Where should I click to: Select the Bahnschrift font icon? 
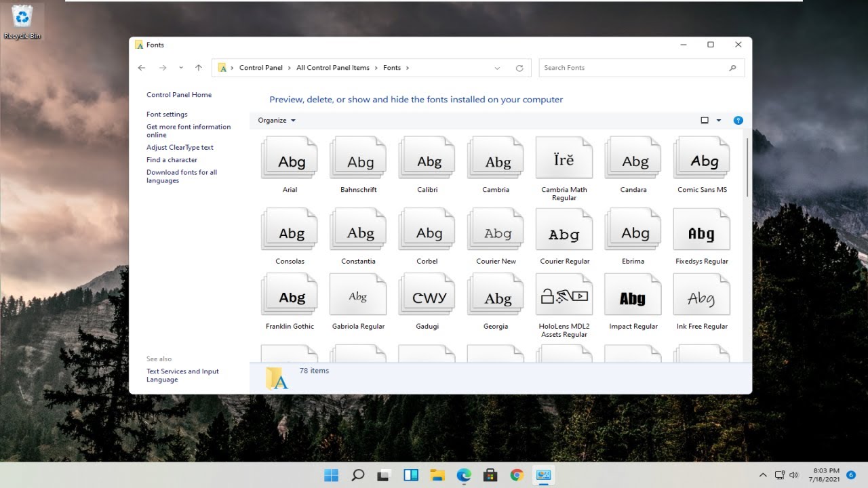[x=358, y=158]
